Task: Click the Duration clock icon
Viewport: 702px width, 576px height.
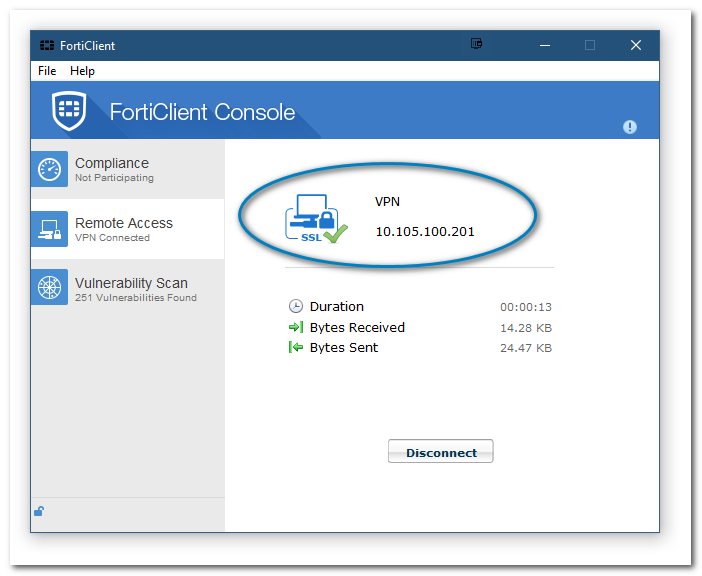Action: (295, 306)
